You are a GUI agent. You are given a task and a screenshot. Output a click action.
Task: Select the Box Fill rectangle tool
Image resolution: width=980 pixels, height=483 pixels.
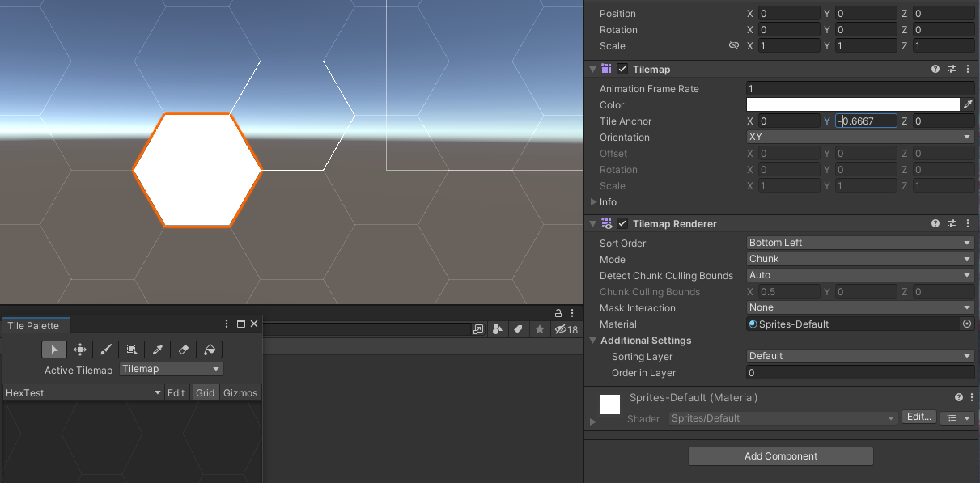[x=131, y=350]
